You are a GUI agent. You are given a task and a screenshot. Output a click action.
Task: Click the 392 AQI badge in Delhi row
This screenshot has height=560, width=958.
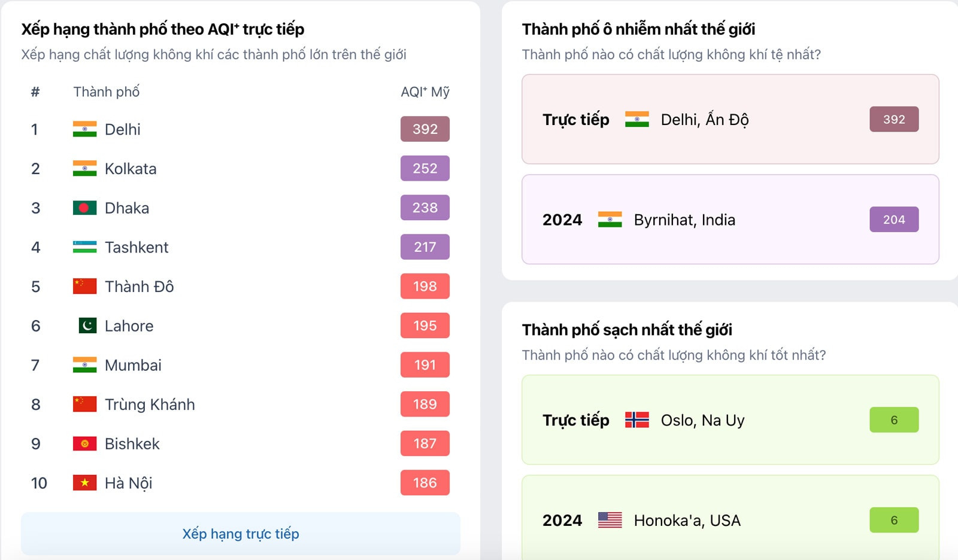coord(425,129)
